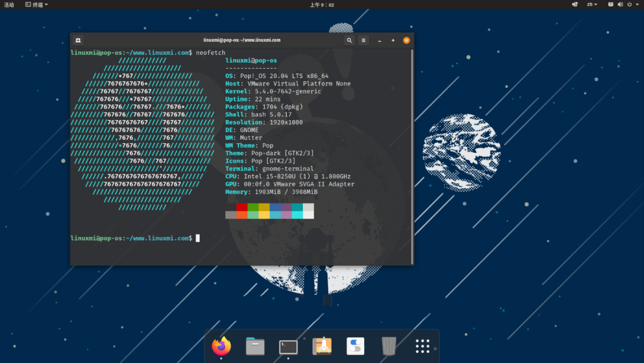Launch Pop!_Shop rocket icon in dock
Image resolution: width=644 pixels, height=363 pixels.
point(321,346)
